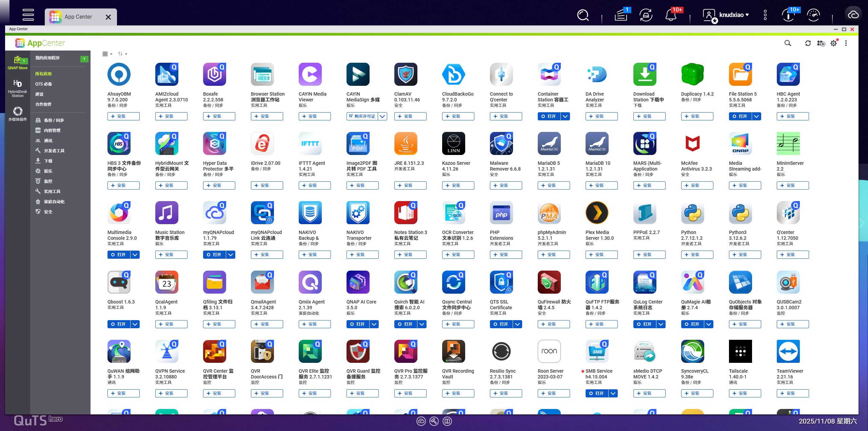The image size is (868, 431).
Task: Open the App Center settings gear
Action: (833, 43)
